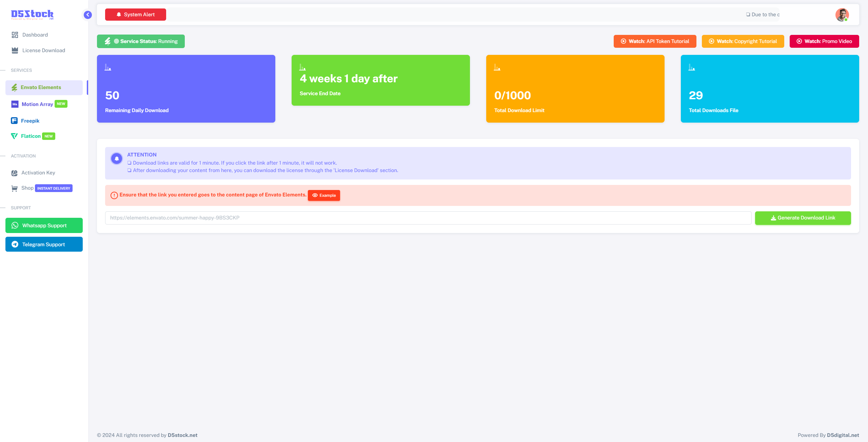The width and height of the screenshot is (868, 442).
Task: Click the System Alert bell button
Action: pyautogui.click(x=136, y=15)
